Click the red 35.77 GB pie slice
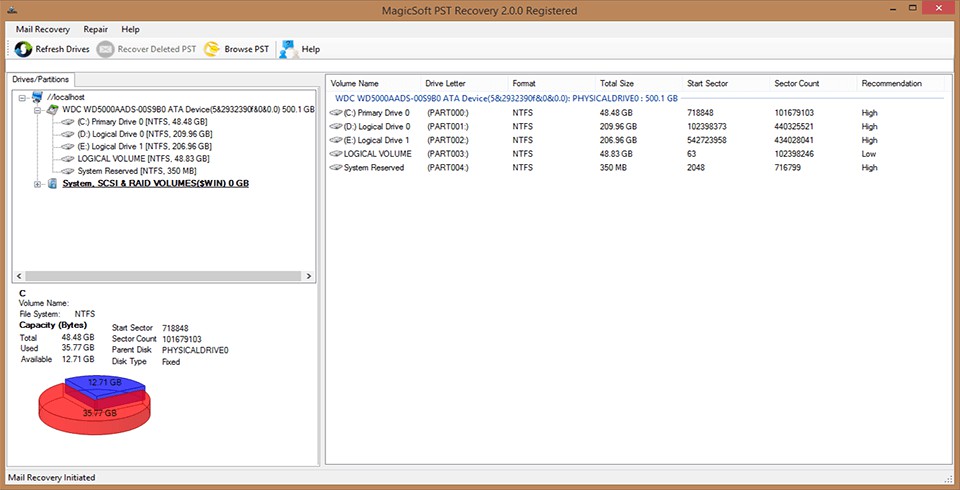 click(x=93, y=416)
